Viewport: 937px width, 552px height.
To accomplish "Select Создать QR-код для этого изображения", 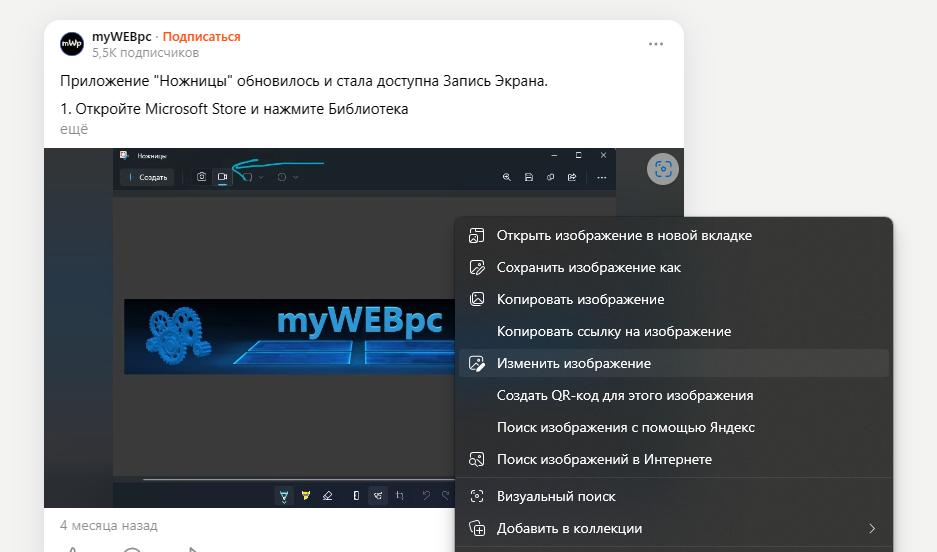I will 673,395.
